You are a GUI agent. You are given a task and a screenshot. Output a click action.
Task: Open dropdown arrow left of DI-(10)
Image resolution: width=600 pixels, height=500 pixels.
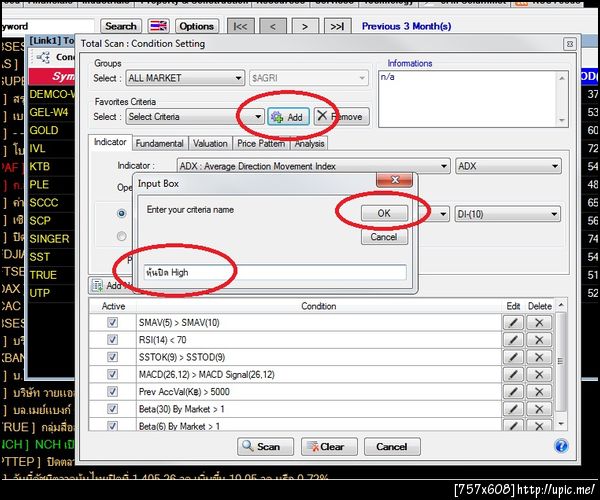443,214
